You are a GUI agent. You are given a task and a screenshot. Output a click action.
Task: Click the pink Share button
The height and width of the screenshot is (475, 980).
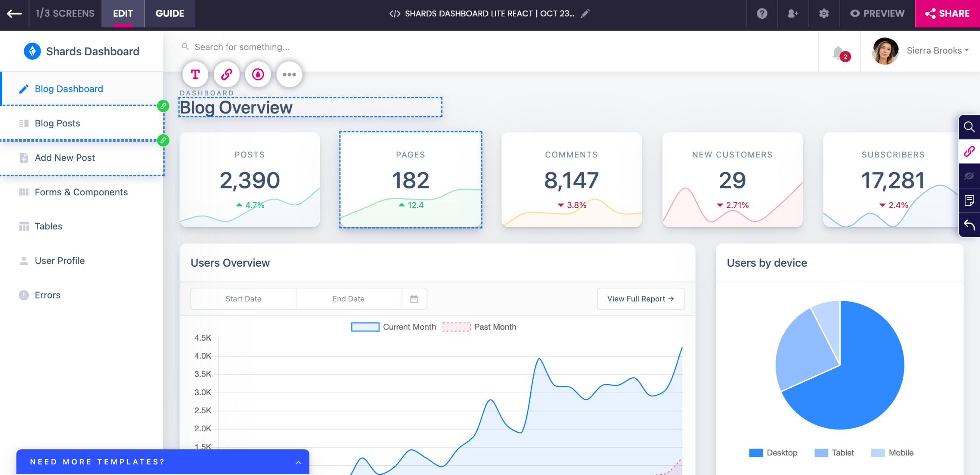947,14
